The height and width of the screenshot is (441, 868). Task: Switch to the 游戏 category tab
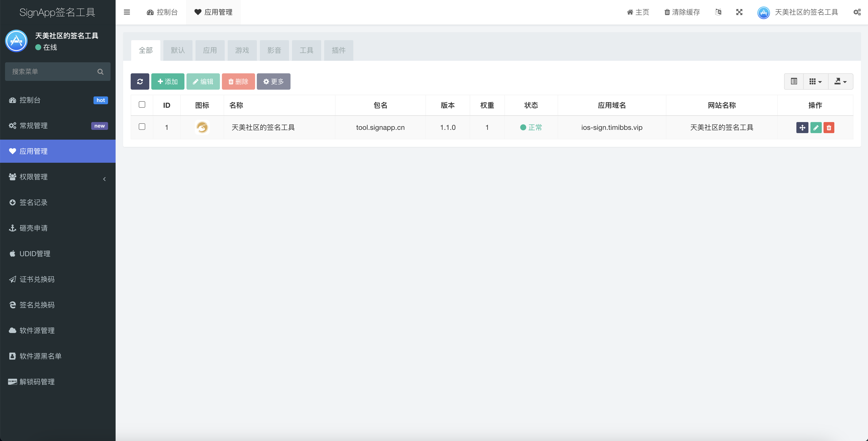[x=242, y=50]
